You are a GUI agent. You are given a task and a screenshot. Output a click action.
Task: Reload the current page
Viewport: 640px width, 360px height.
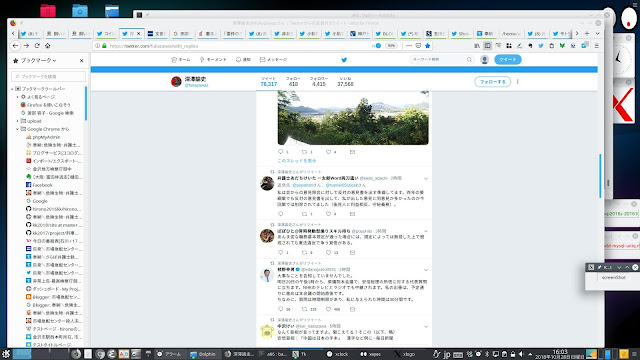37,46
